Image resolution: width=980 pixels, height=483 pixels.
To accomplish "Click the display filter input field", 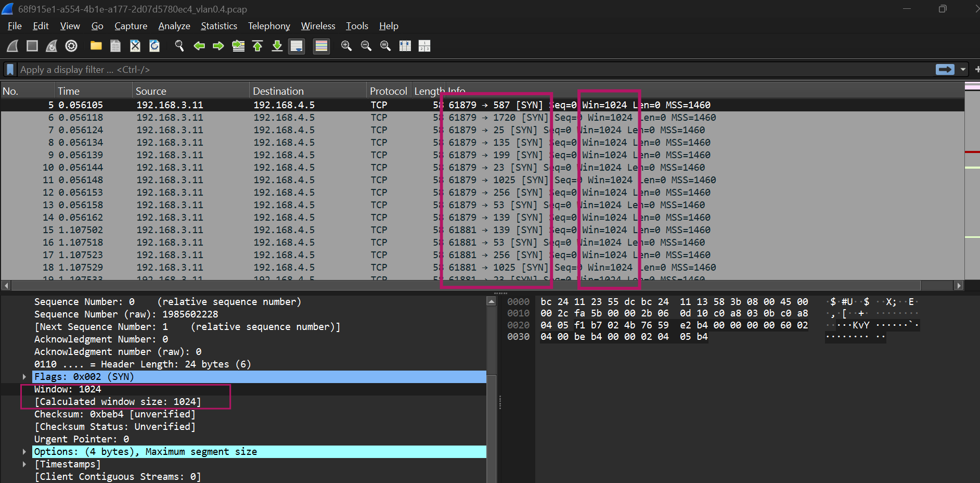I will pyautogui.click(x=468, y=70).
